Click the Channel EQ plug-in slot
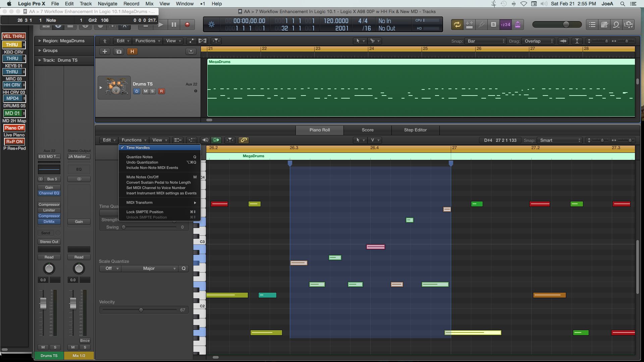Screen dimensions: 644x362 49,193
